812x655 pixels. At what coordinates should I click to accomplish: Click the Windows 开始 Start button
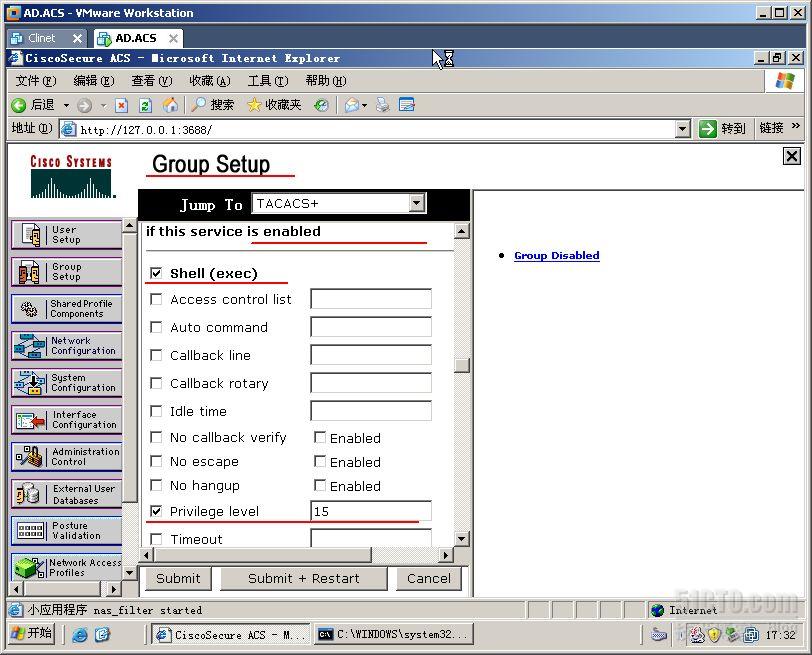pyautogui.click(x=32, y=633)
